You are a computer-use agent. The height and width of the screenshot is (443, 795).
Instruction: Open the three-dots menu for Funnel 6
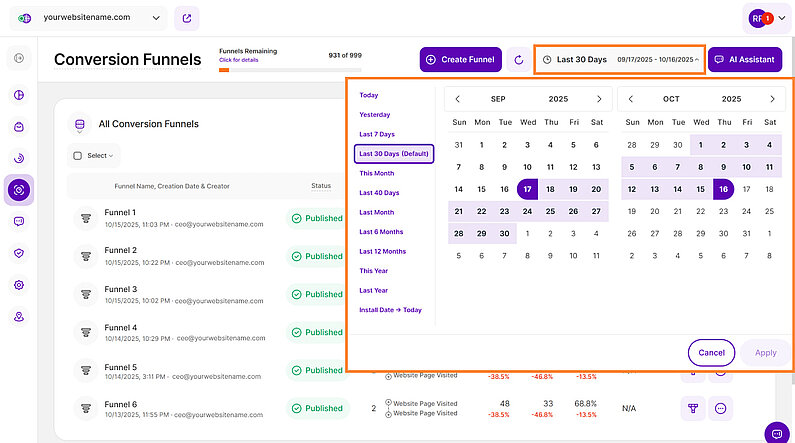721,408
